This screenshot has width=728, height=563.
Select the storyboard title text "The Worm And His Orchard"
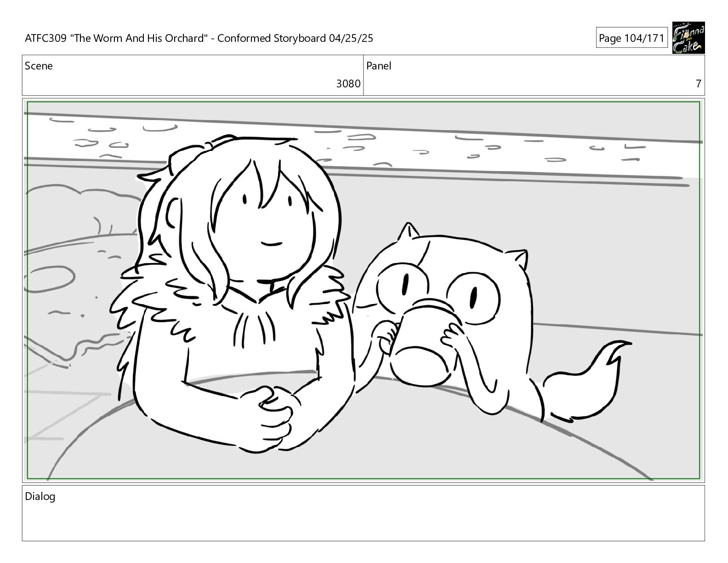(139, 38)
